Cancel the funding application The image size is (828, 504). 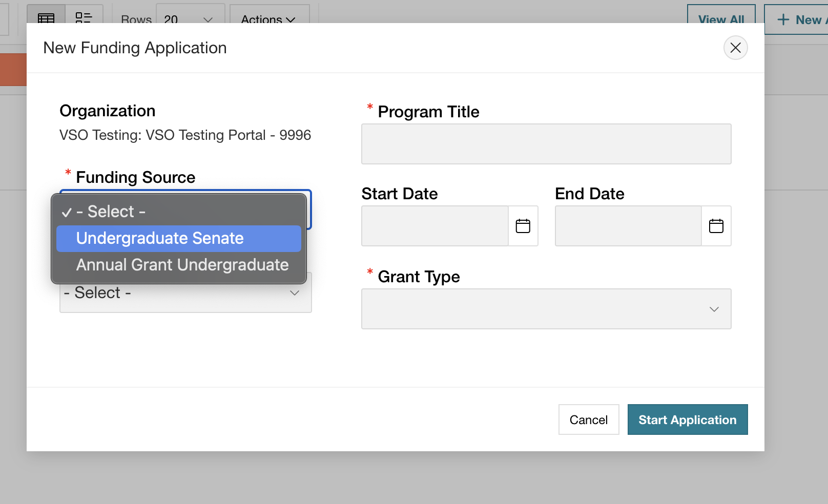click(x=588, y=419)
